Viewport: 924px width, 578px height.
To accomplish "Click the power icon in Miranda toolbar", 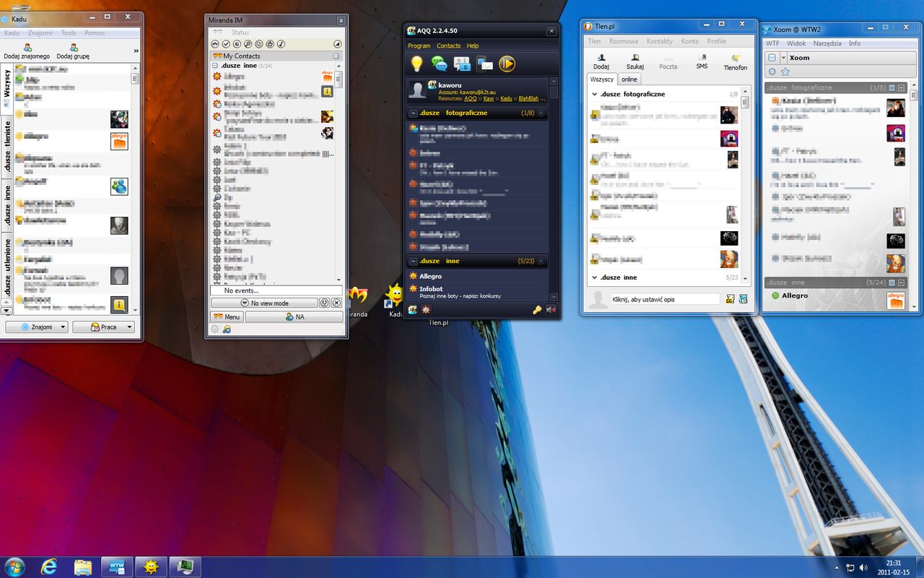I will (270, 44).
